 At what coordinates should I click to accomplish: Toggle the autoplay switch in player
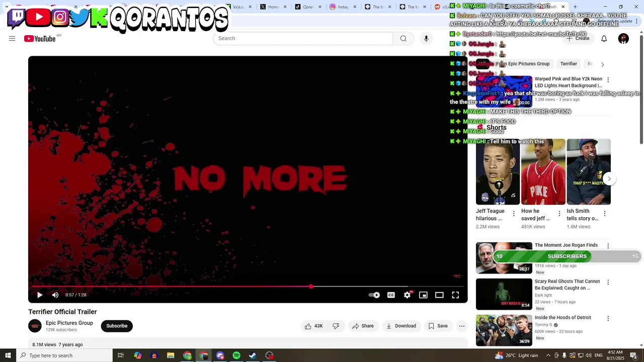(x=374, y=295)
